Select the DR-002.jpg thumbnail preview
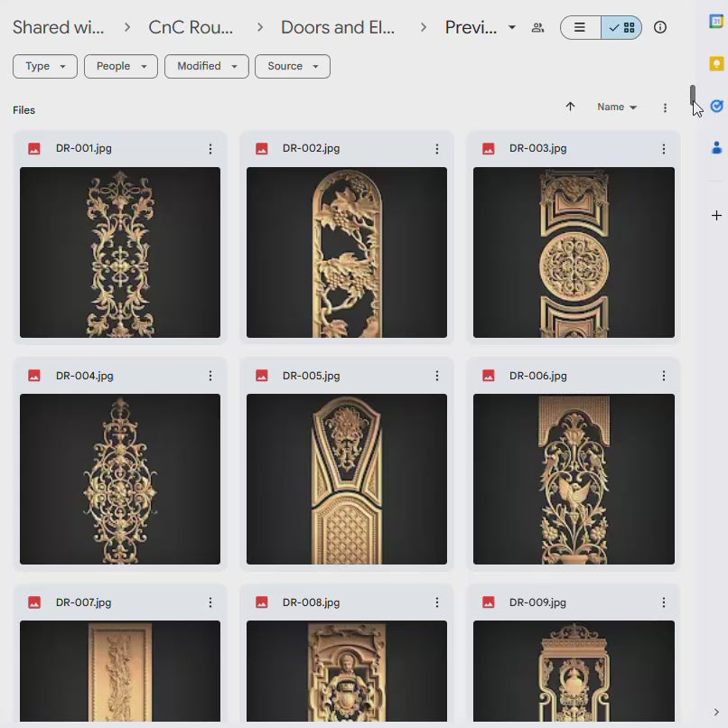 [x=347, y=252]
